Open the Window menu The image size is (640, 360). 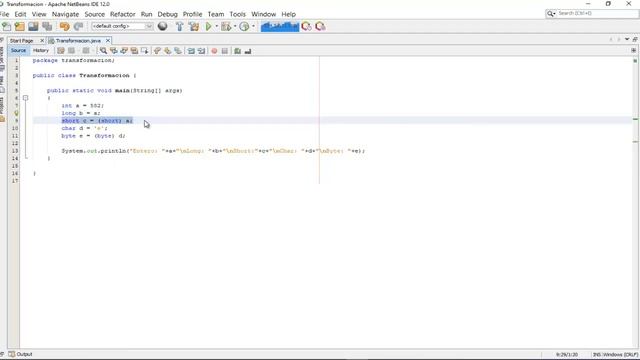[264, 14]
